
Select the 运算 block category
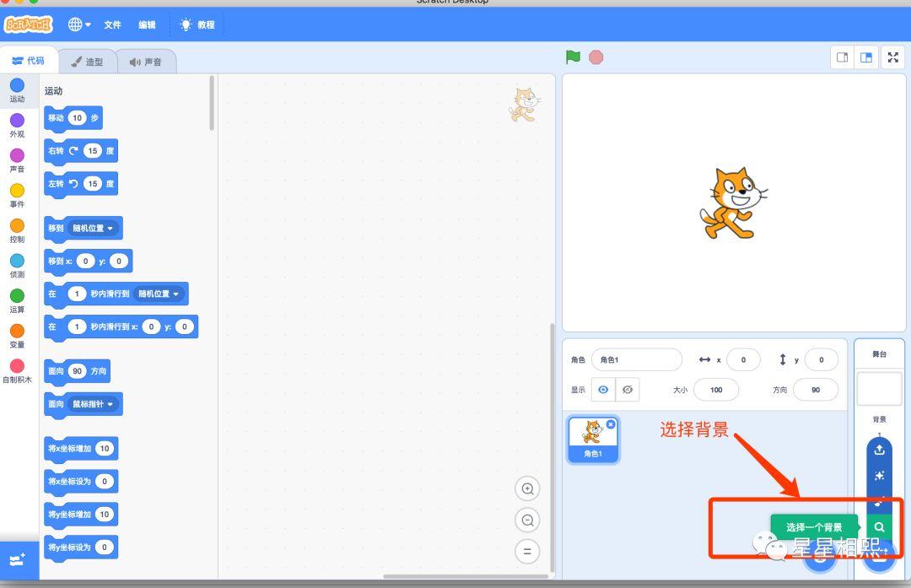pyautogui.click(x=18, y=301)
